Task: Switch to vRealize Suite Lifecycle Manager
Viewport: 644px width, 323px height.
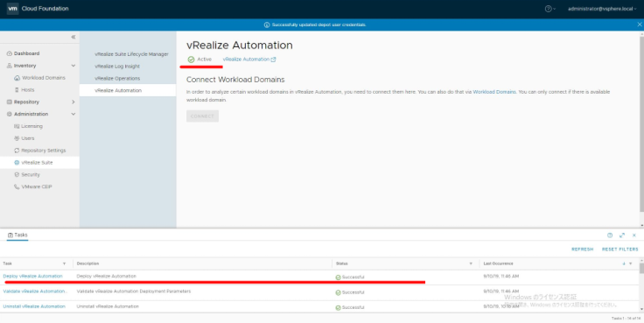Action: [x=131, y=54]
